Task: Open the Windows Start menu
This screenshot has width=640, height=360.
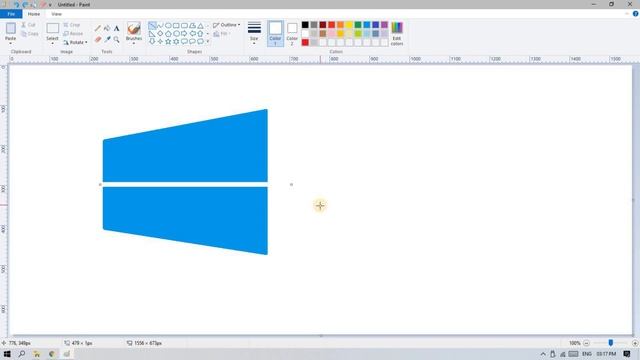Action: (7, 354)
